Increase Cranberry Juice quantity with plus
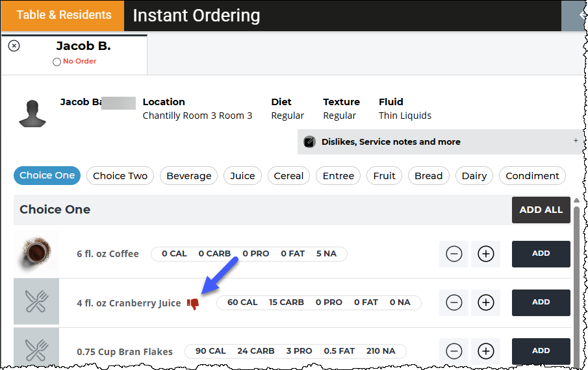Image resolution: width=588 pixels, height=370 pixels. [485, 302]
